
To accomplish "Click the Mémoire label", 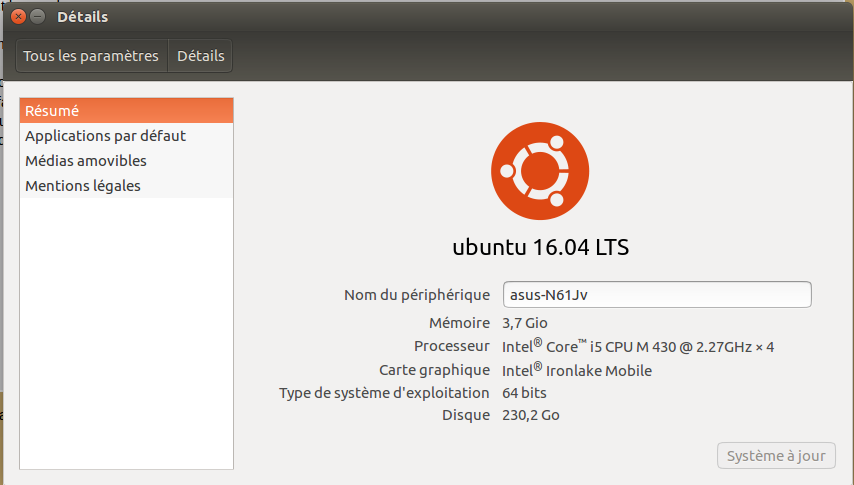I will tap(459, 323).
